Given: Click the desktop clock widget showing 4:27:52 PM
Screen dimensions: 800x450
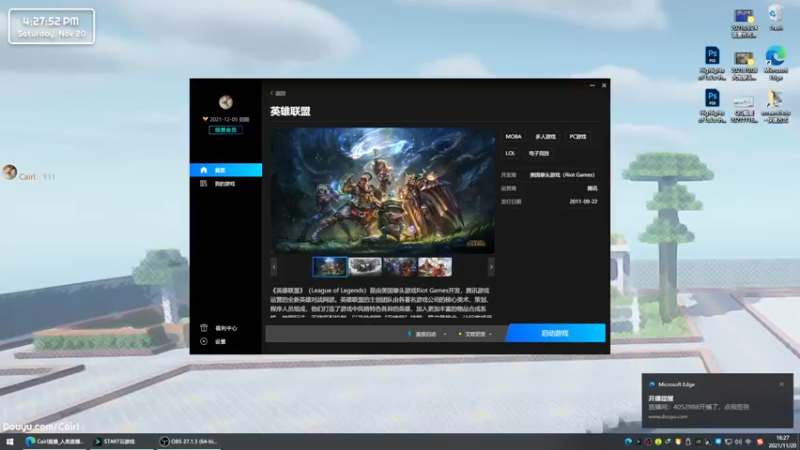Looking at the screenshot, I should pyautogui.click(x=52, y=27).
